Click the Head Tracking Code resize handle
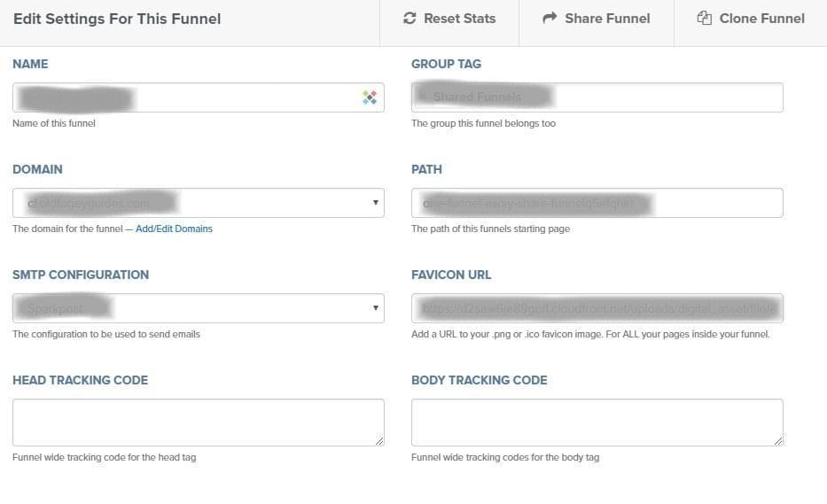This screenshot has height=504, width=827. [378, 440]
